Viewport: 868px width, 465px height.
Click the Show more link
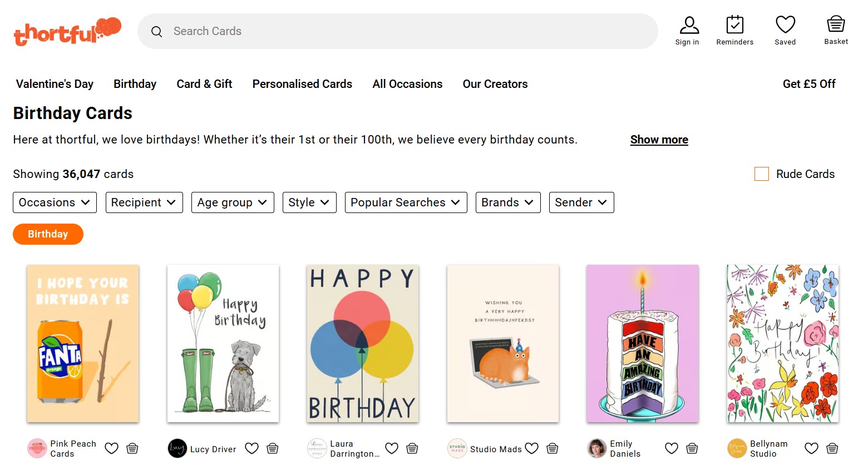tap(659, 139)
